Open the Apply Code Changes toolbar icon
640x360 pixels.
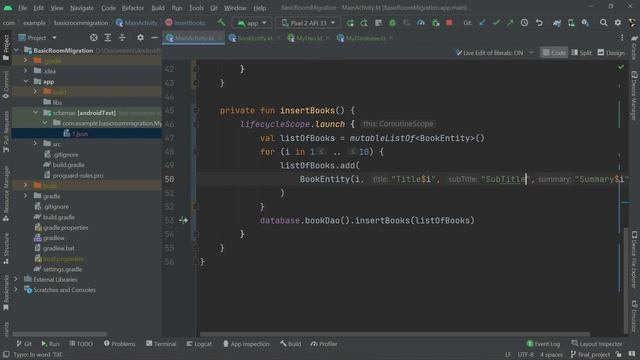coord(378,23)
